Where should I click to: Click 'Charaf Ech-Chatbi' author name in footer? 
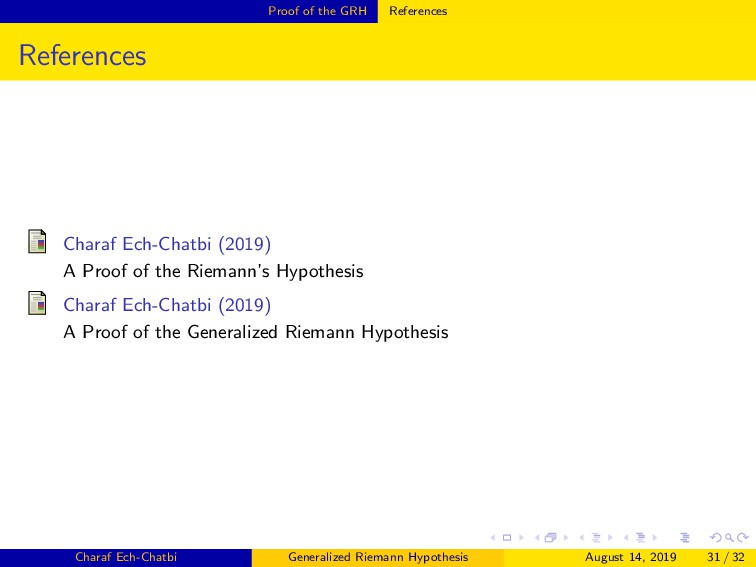click(126, 557)
